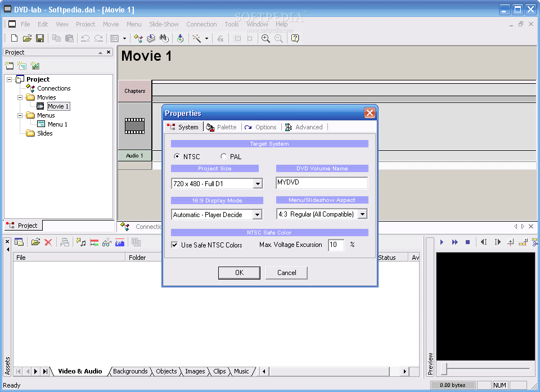Collapse the Project root tree node
Screen dimensions: 540x392
click(x=10, y=79)
